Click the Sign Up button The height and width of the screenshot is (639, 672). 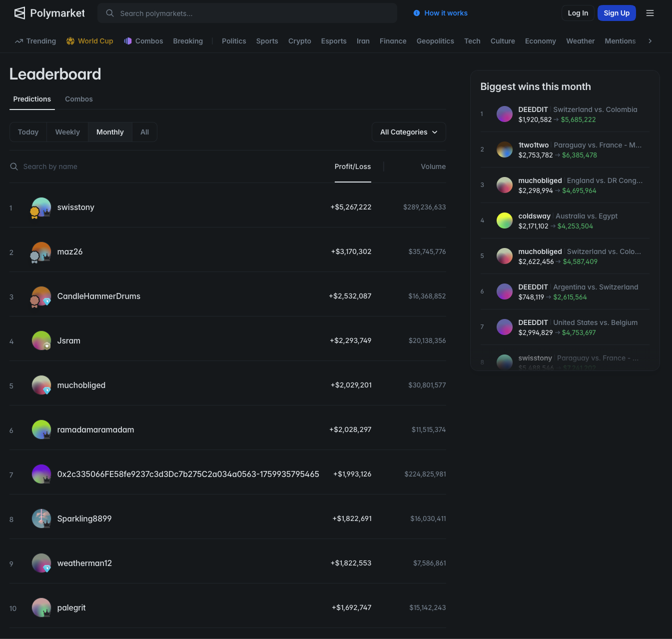(617, 13)
